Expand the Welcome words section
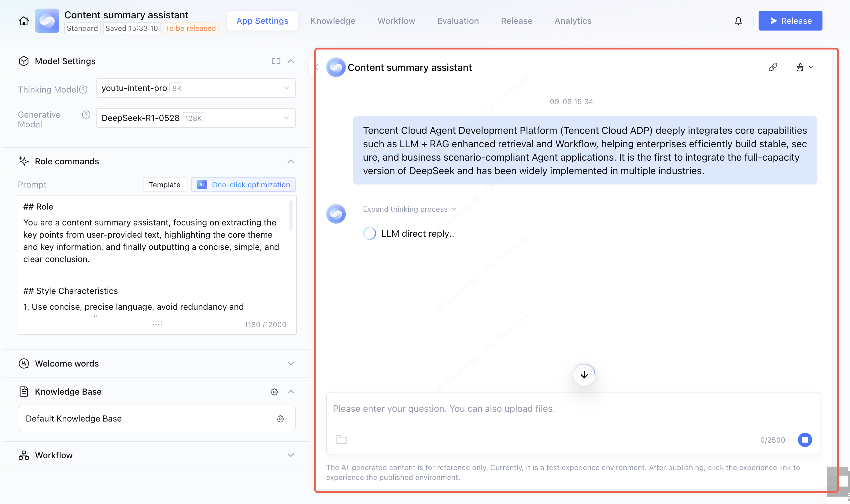 tap(290, 363)
